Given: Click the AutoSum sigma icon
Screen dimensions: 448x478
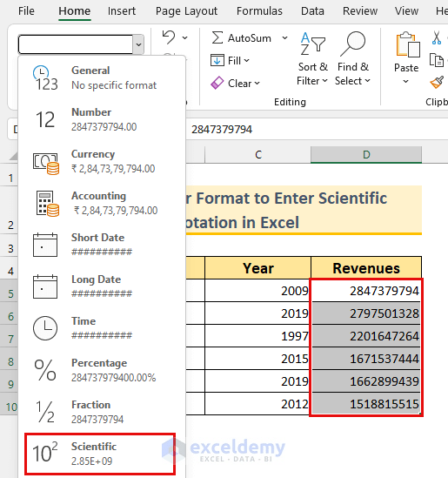Looking at the screenshot, I should (x=217, y=37).
